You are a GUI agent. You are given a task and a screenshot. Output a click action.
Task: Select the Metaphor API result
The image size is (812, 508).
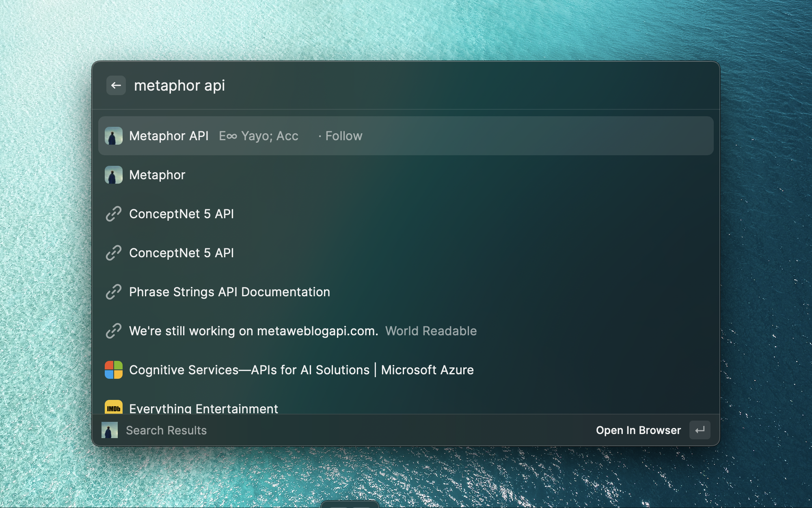(169, 136)
